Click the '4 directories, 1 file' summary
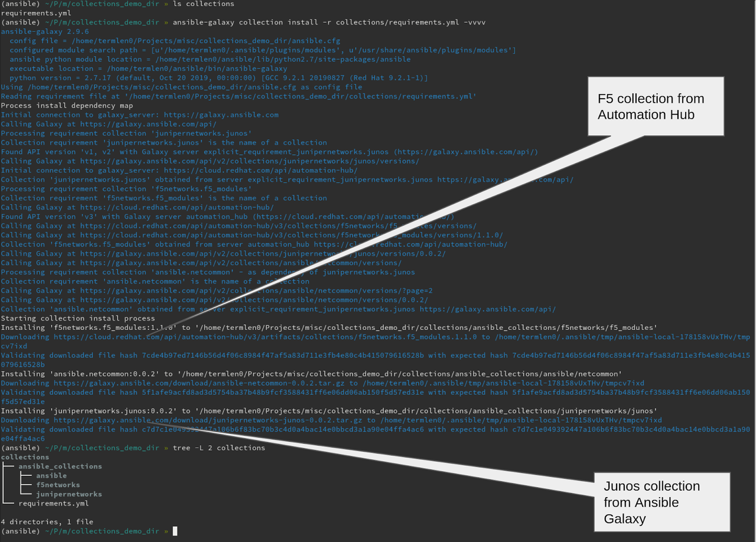756x542 pixels. point(47,522)
